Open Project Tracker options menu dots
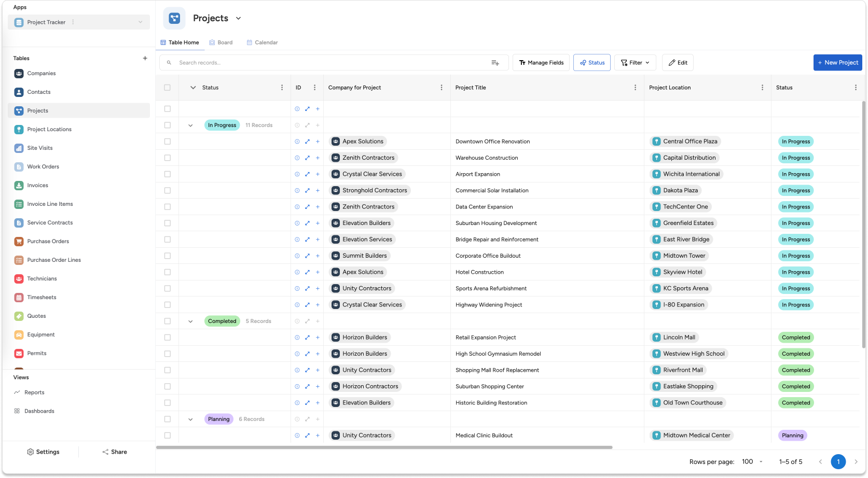The width and height of the screenshot is (868, 478). [73, 22]
